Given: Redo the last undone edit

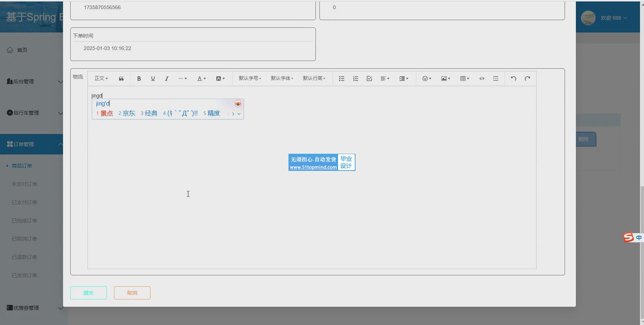Looking at the screenshot, I should point(527,79).
